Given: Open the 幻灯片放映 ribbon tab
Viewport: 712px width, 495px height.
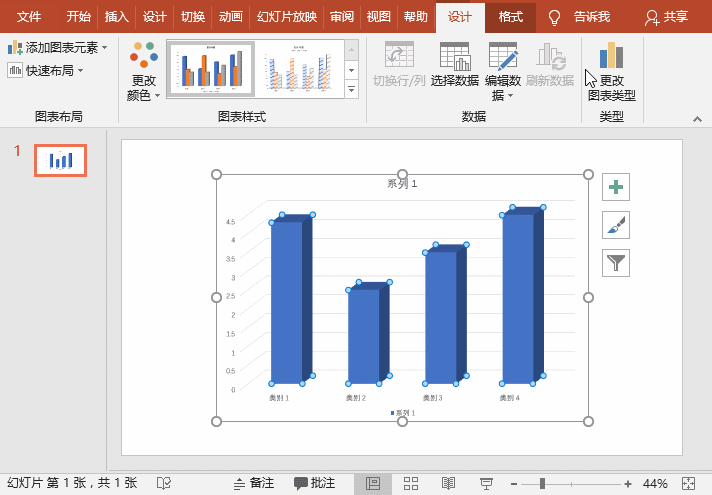Looking at the screenshot, I should 287,17.
